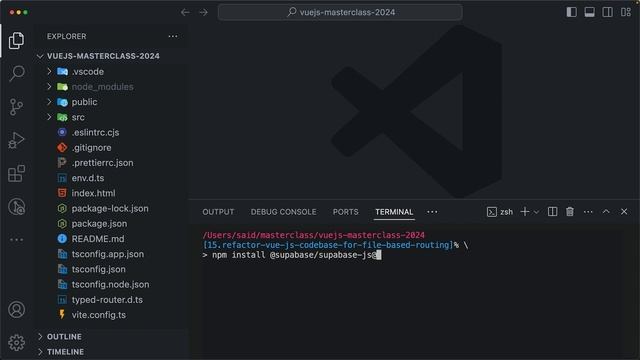The image size is (640, 360).
Task: Open the Accounts menu icon
Action: 16,310
